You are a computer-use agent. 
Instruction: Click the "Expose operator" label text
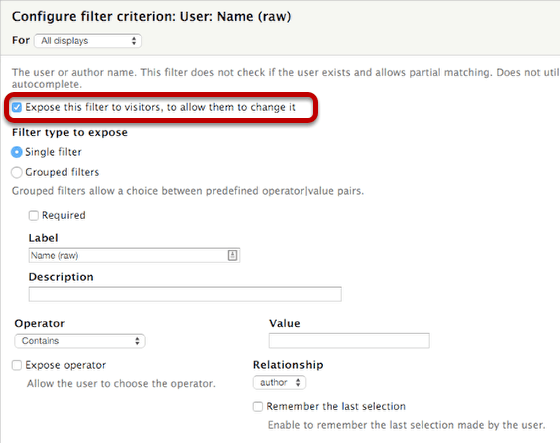coord(66,365)
